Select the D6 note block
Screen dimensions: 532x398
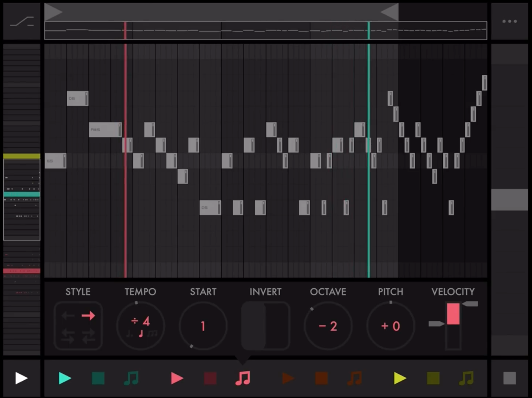pos(77,98)
